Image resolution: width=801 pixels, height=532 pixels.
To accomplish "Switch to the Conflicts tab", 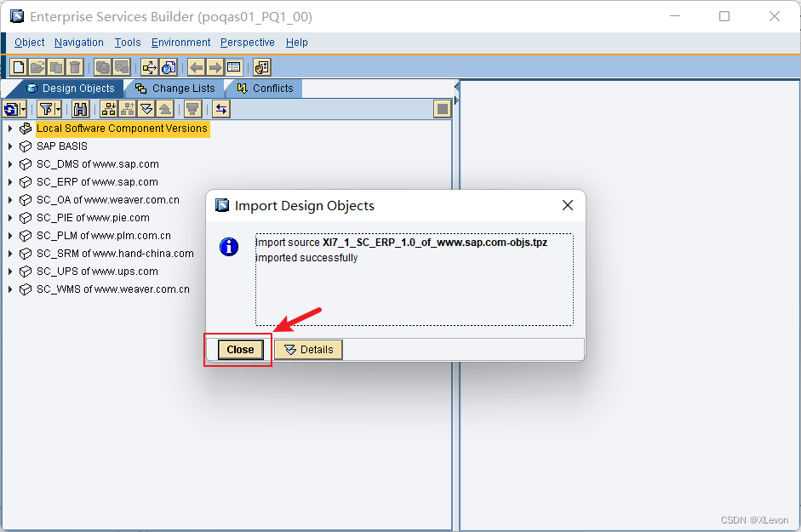I will pos(265,89).
